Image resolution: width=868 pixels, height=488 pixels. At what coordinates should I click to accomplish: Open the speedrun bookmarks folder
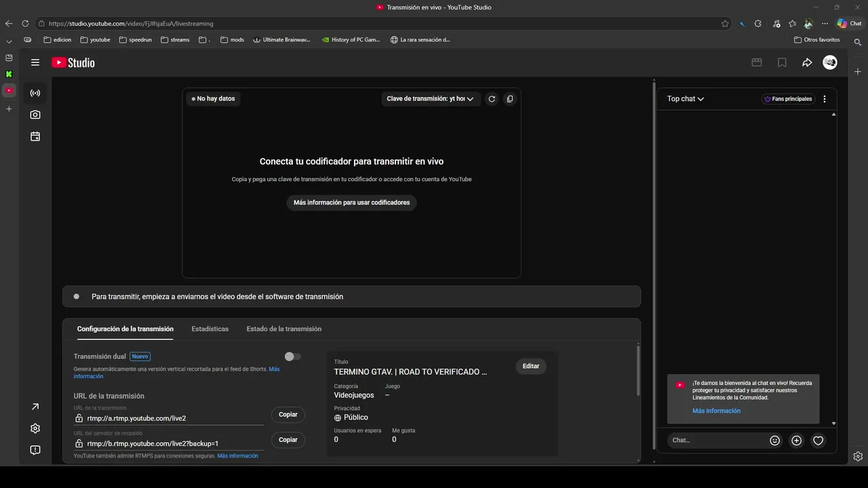coord(136,40)
